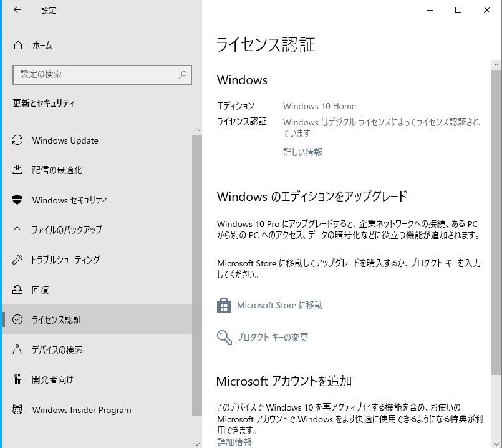Open デバイスの検索 page

pyautogui.click(x=97, y=349)
